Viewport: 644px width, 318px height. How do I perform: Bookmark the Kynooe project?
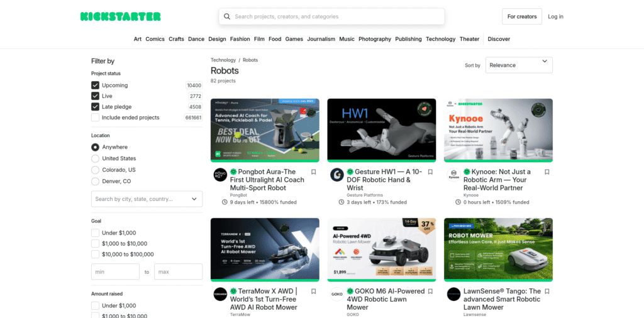(547, 172)
